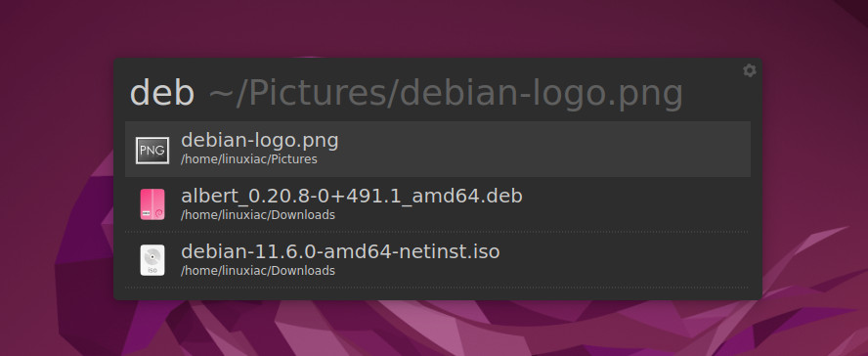The width and height of the screenshot is (868, 356).
Task: Choose the debian-11.6.0-amd64-netinst.iso title
Action: (x=340, y=251)
